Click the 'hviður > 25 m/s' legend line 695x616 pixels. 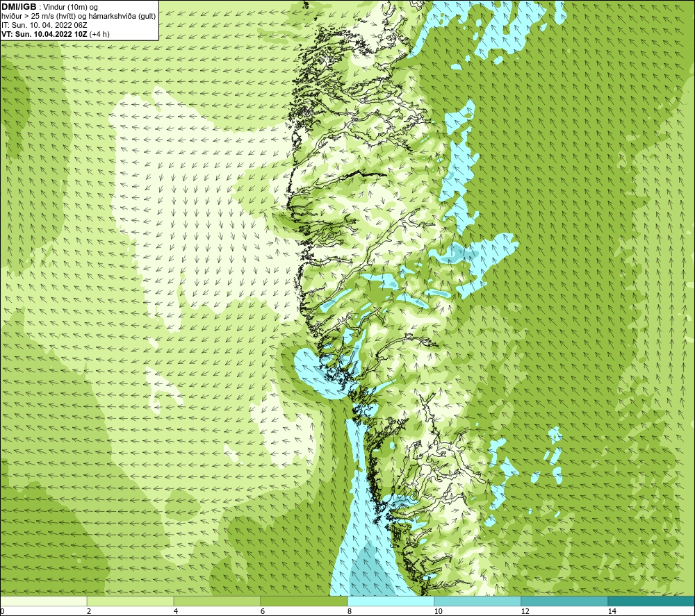pos(79,17)
